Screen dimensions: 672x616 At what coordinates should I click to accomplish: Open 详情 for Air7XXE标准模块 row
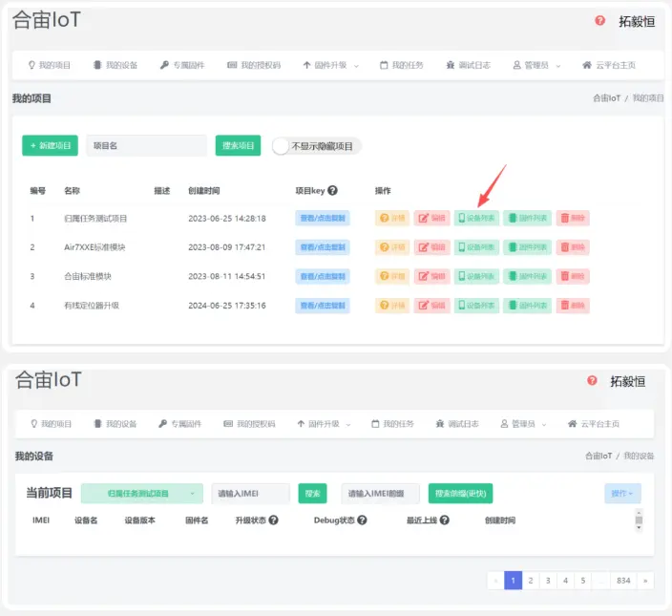(391, 247)
